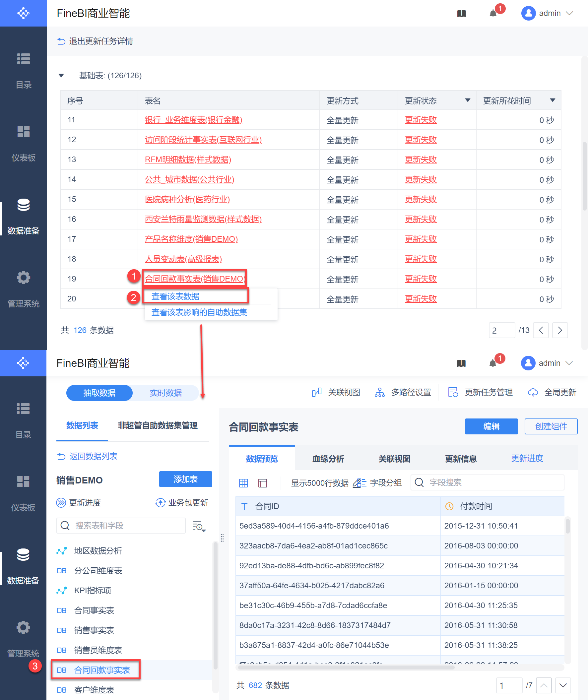Image resolution: width=588 pixels, height=700 pixels.
Task: Go to the previous page of data preview
Action: (544, 685)
